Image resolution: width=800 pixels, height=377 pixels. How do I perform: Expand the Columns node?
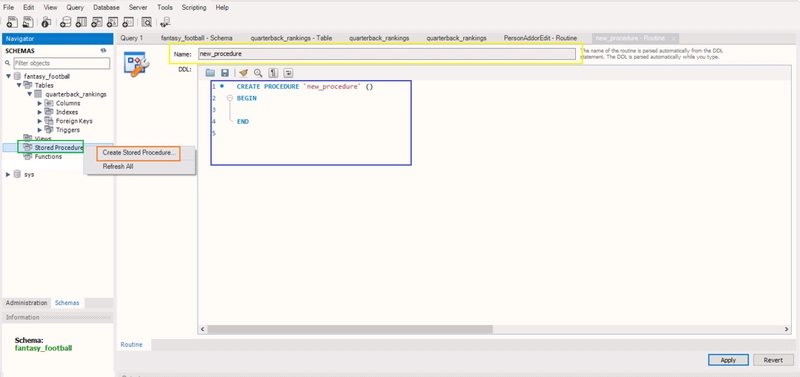[40, 104]
